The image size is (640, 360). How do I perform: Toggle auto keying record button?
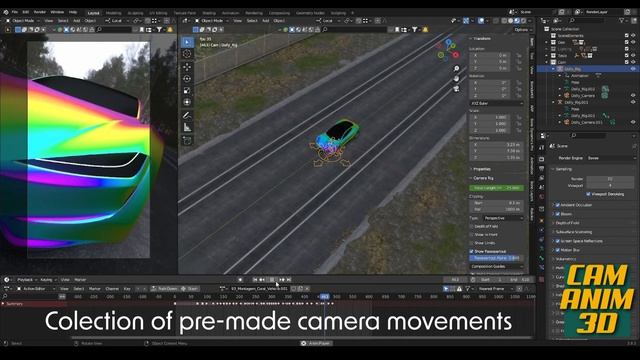(x=240, y=280)
